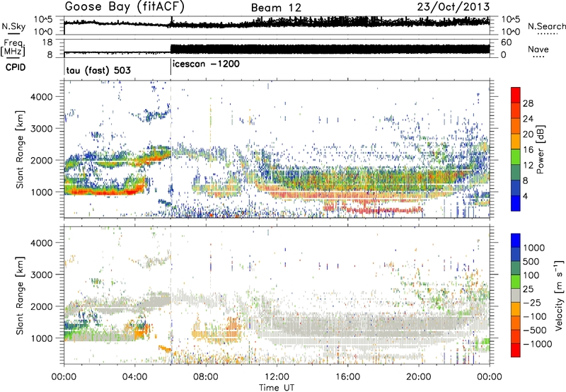Click the '12:00' time axis tick label
Screen dimensions: 566x392
click(277, 376)
